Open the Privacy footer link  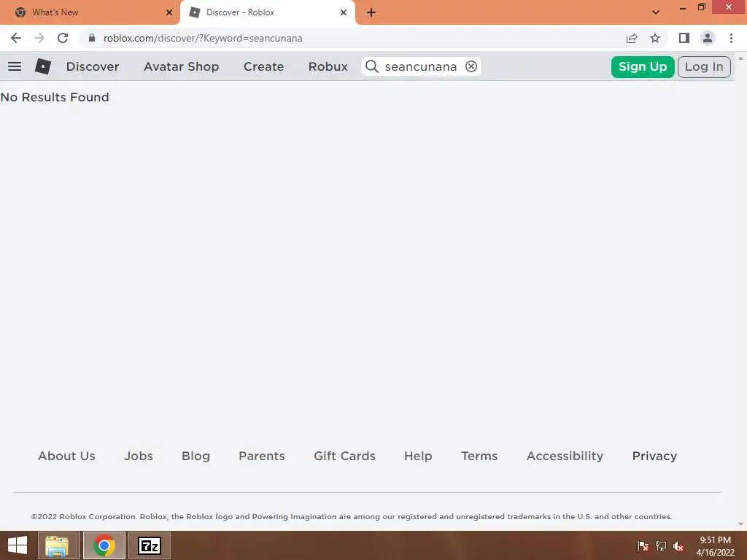pyautogui.click(x=654, y=456)
